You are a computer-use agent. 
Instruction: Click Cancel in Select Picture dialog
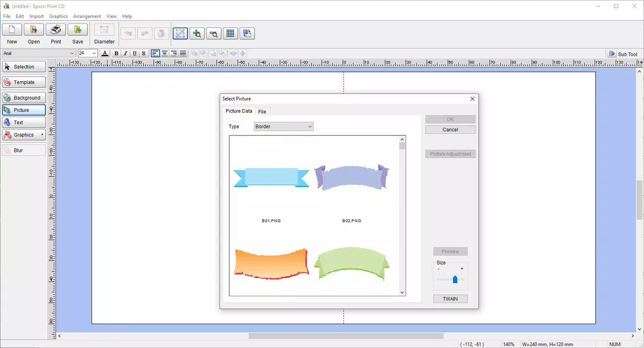[x=450, y=130]
